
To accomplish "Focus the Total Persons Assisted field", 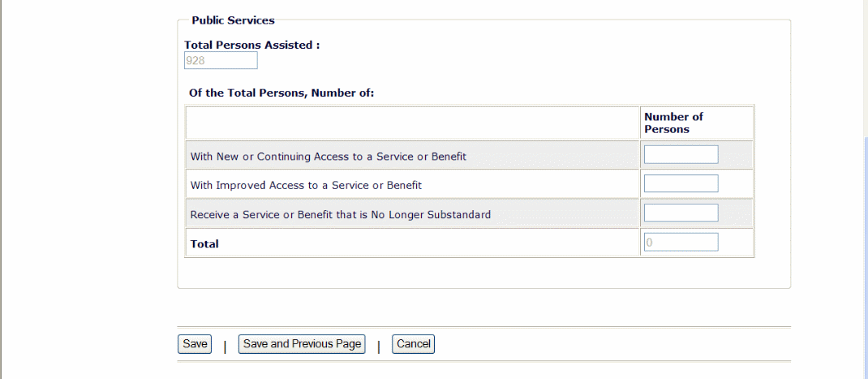I will coord(221,61).
